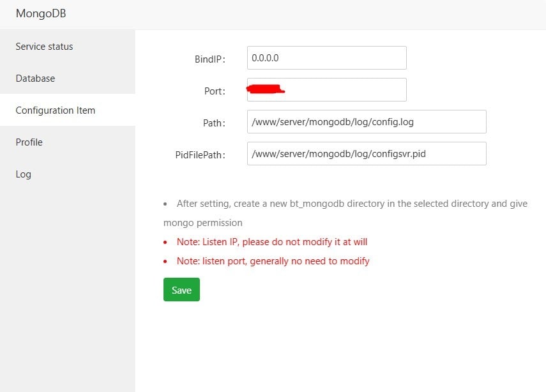The width and height of the screenshot is (546, 392).
Task: Click the Path field with config.log
Action: [366, 122]
